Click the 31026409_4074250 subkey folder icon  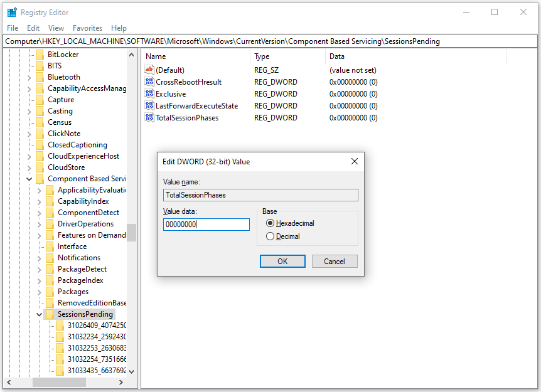(60, 326)
